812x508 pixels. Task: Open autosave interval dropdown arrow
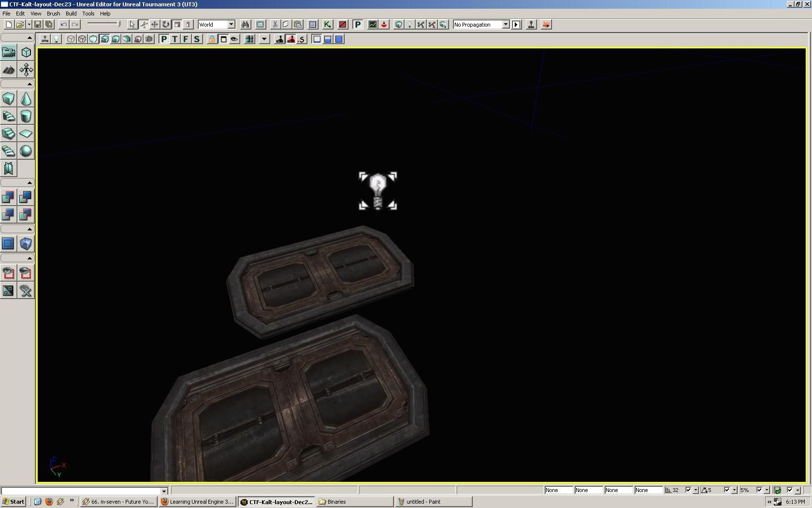pyautogui.click(x=797, y=490)
